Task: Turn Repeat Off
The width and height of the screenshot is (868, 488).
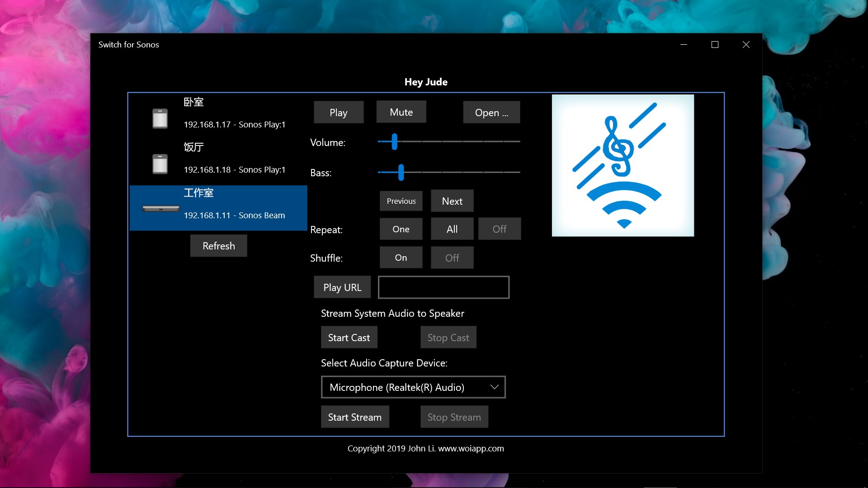Action: (499, 229)
